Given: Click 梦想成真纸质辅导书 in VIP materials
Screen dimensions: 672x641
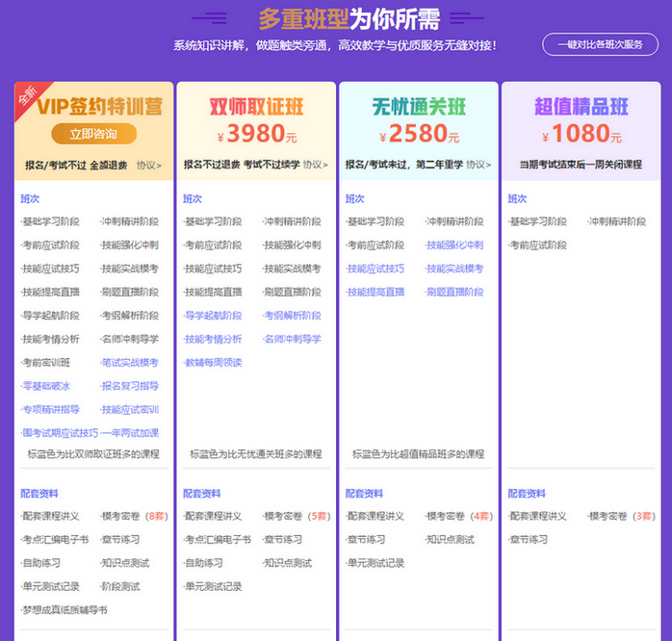Looking at the screenshot, I should pos(65,610).
